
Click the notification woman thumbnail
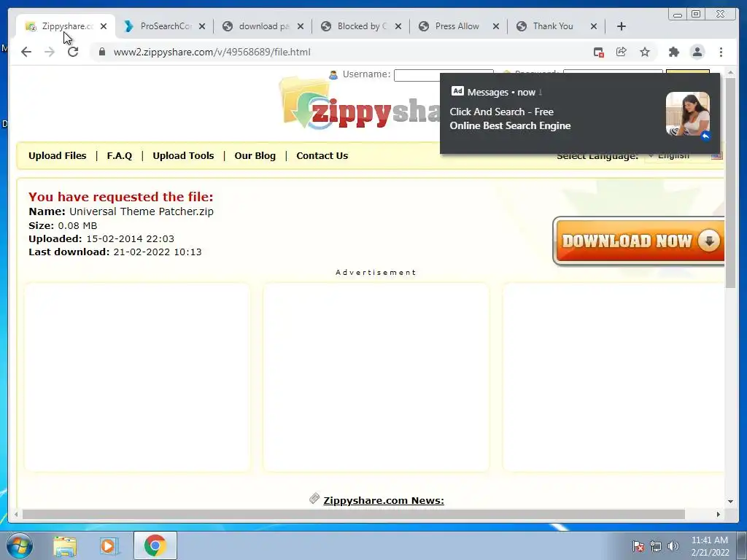click(687, 114)
